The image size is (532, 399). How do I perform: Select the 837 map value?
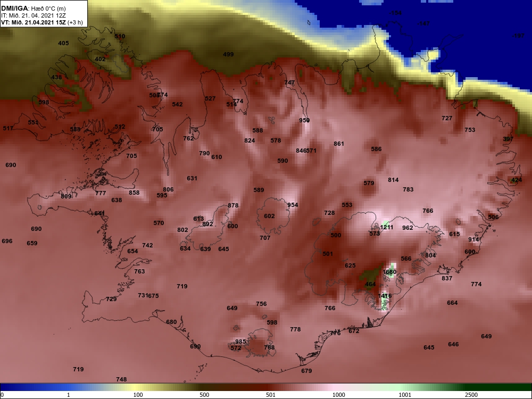point(447,279)
